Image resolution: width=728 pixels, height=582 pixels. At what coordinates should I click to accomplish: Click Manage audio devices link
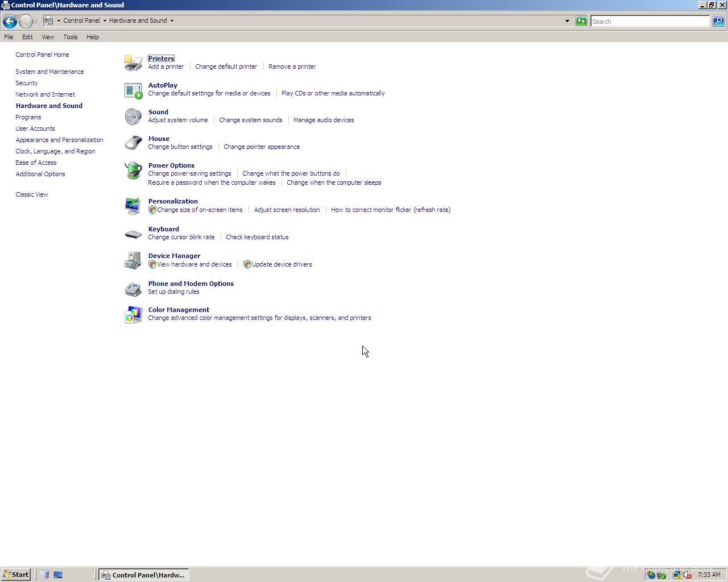point(323,120)
